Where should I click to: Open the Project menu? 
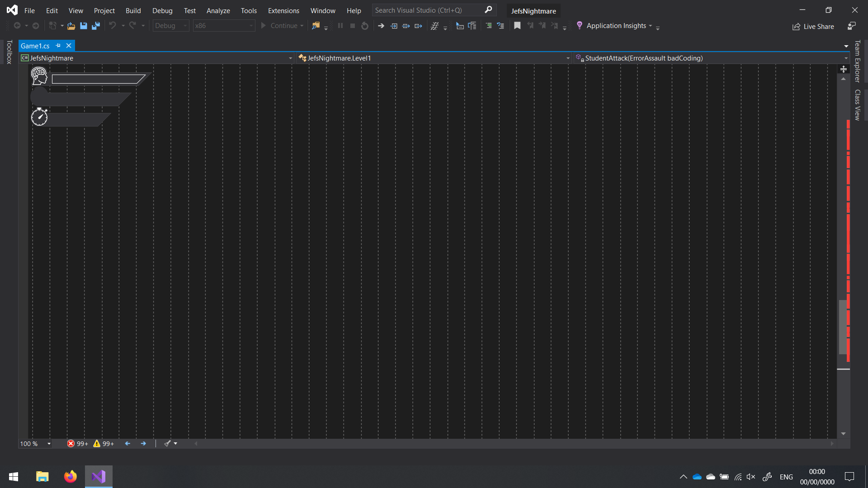point(104,10)
